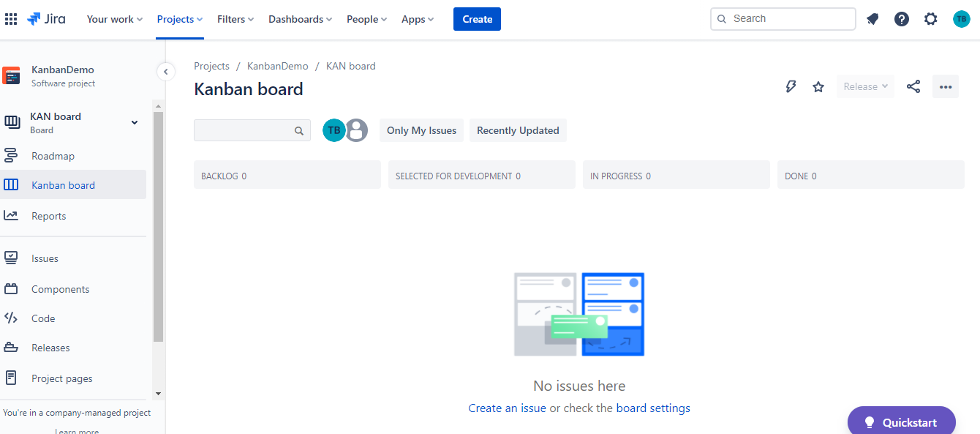The image size is (980, 434).
Task: Collapse the sidebar with the arrow control
Action: tap(166, 72)
